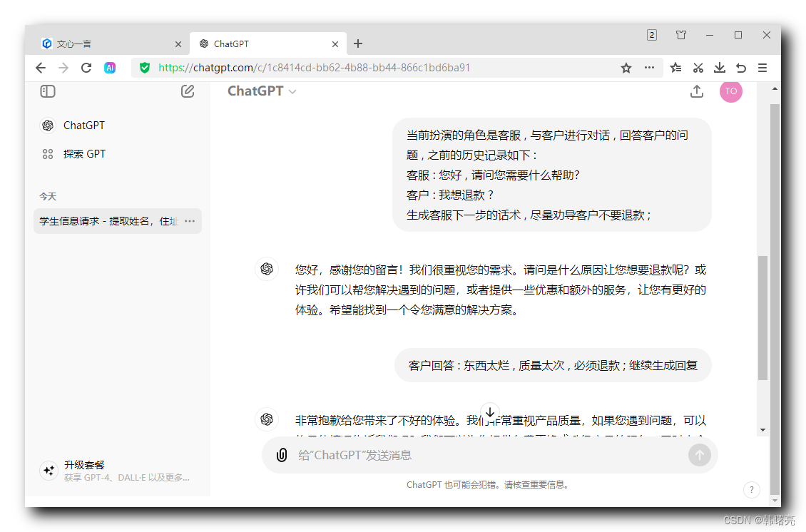Screen dimensions: 806x532
Task: Open the address bar more options dots
Action: click(x=650, y=67)
